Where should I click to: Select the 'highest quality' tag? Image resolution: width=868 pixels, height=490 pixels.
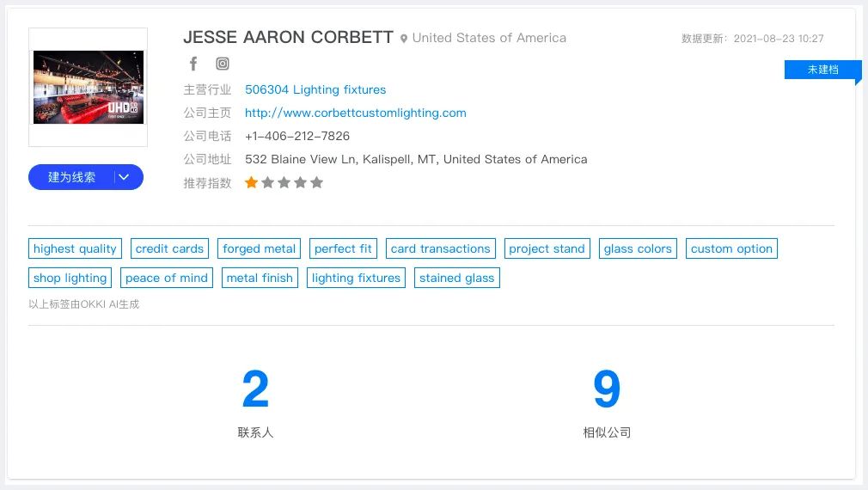click(x=75, y=249)
